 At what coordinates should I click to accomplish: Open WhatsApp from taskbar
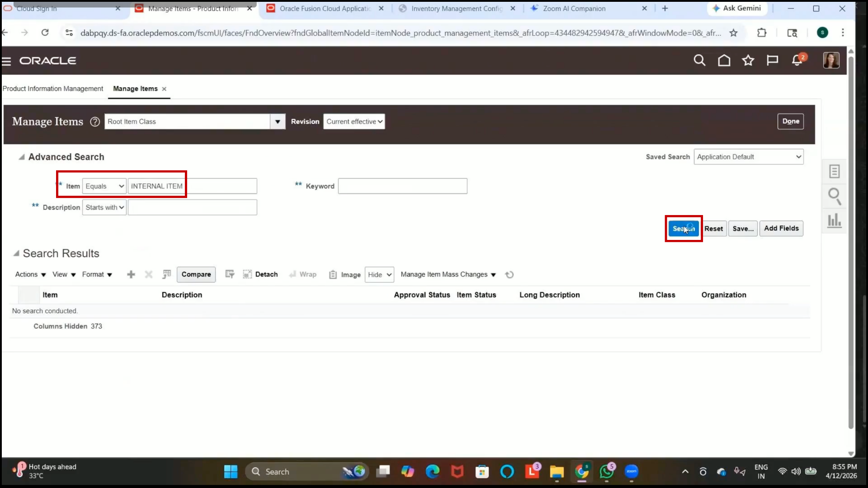point(607,472)
